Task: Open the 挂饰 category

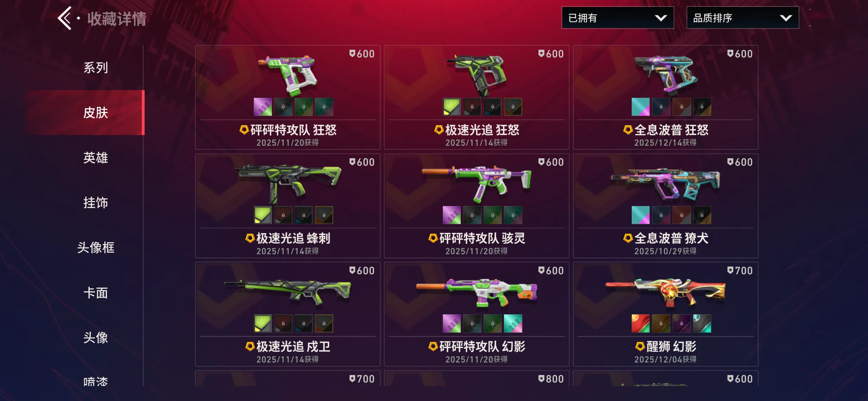Action: click(x=95, y=202)
